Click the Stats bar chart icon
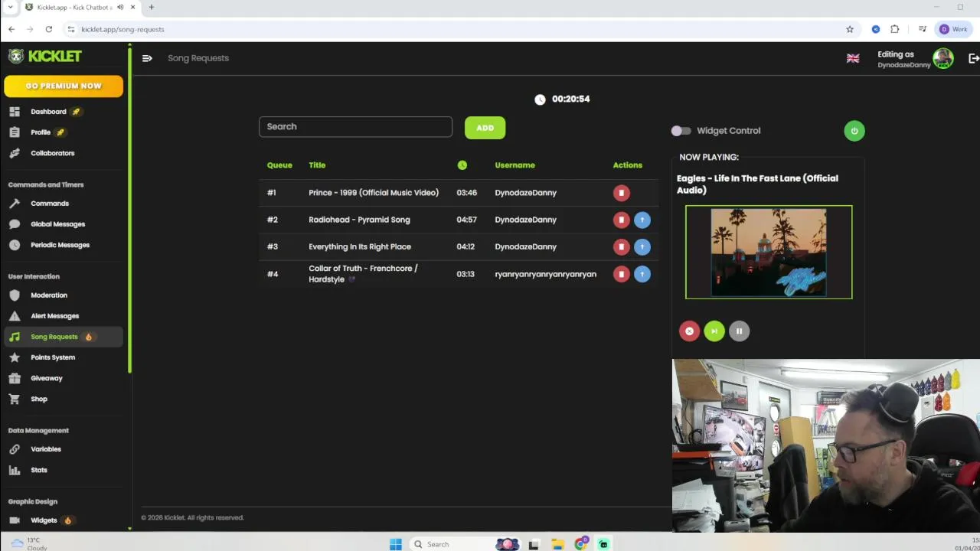The width and height of the screenshot is (980, 551). 15,470
